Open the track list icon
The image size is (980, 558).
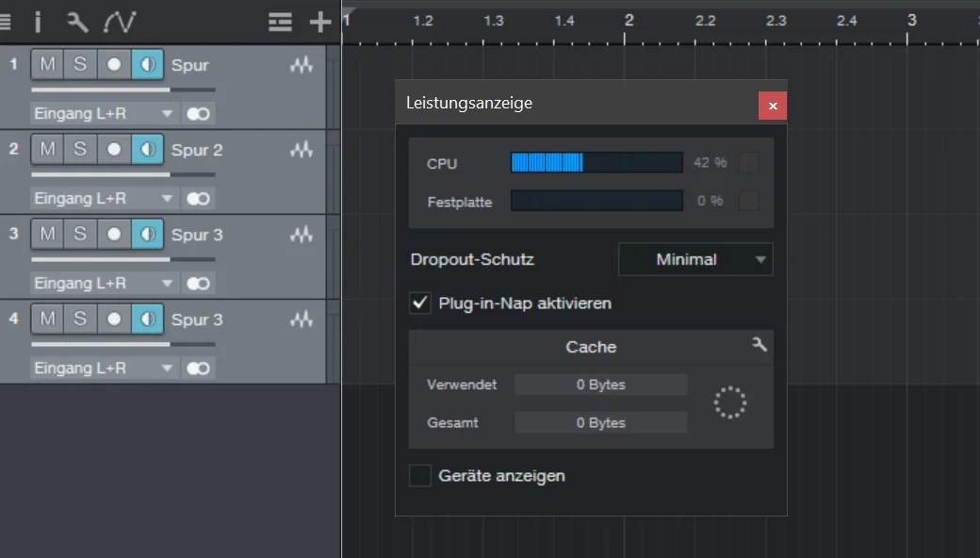(280, 23)
